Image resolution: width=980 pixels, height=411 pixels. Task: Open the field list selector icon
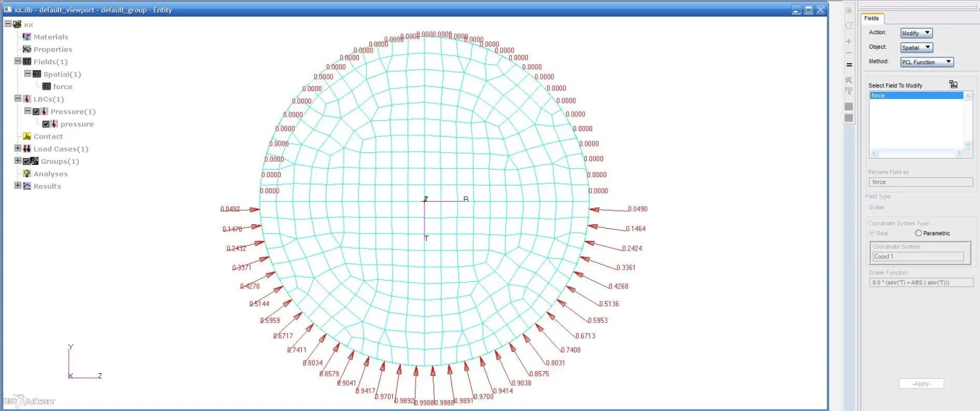(953, 85)
